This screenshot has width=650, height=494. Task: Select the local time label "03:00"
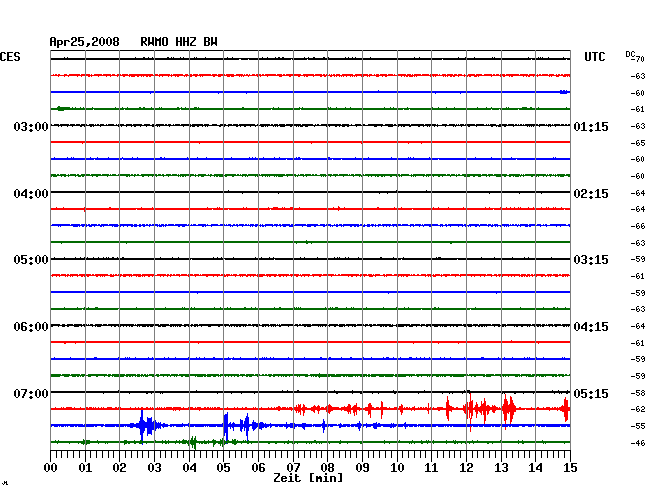click(31, 126)
